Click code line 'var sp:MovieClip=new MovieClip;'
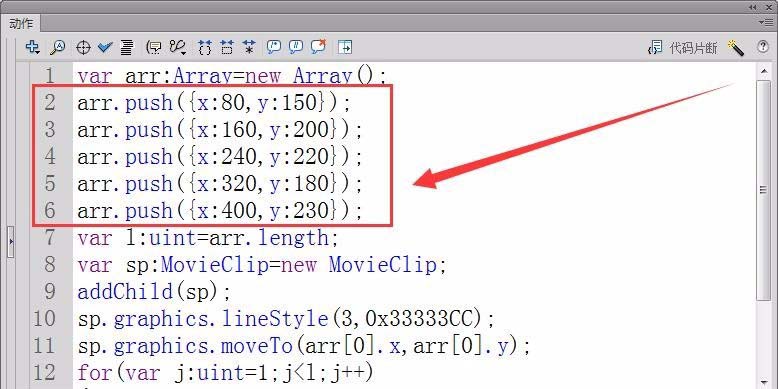The height and width of the screenshot is (389, 778). pyautogui.click(x=262, y=264)
